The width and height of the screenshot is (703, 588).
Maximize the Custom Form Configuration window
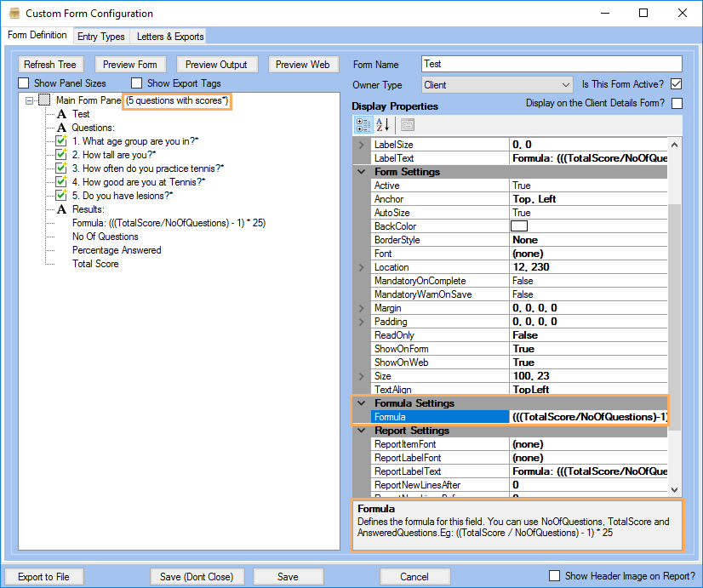[643, 13]
